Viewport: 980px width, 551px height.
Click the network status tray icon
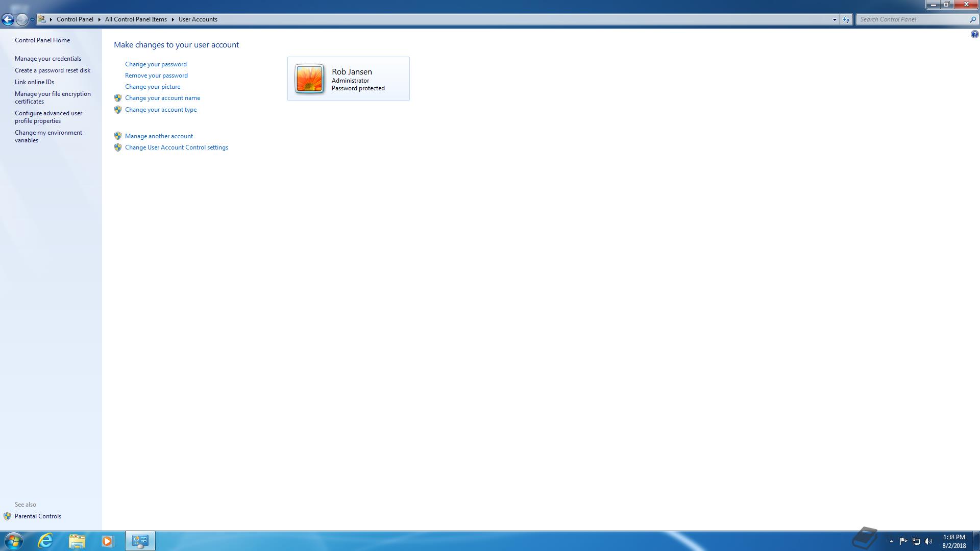pyautogui.click(x=916, y=541)
